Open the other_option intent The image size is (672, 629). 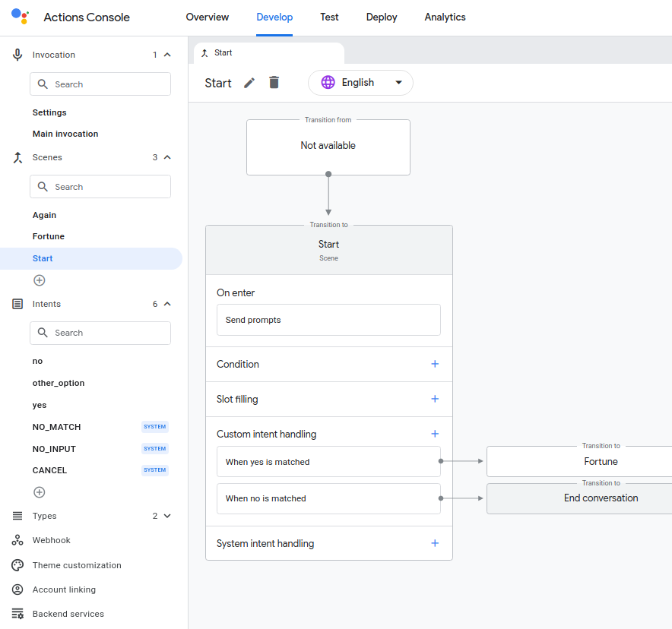pos(59,383)
